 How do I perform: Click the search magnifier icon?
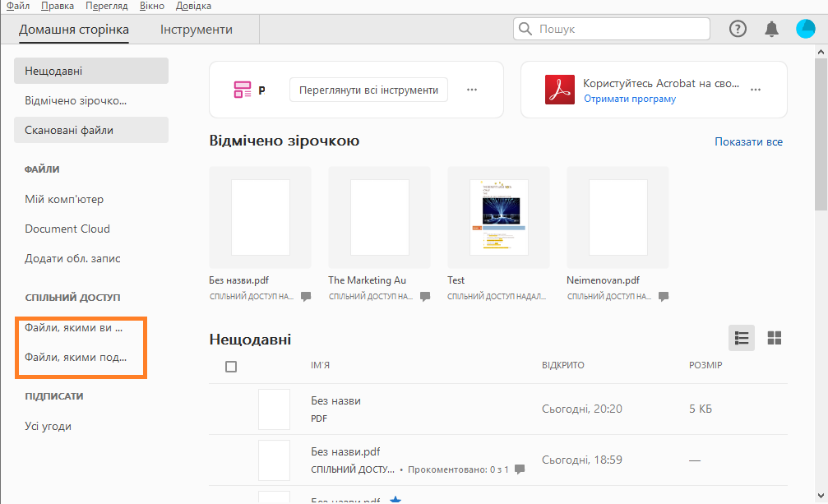(525, 29)
